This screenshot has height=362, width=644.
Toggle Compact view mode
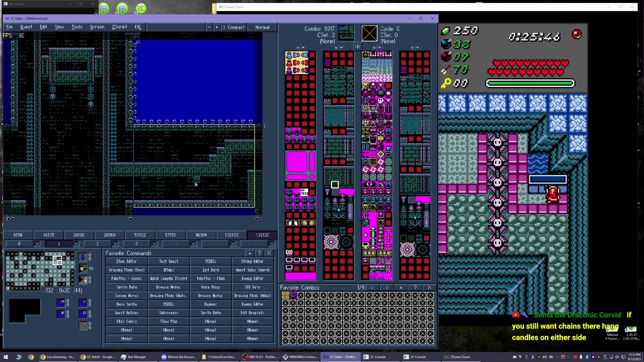coord(233,27)
